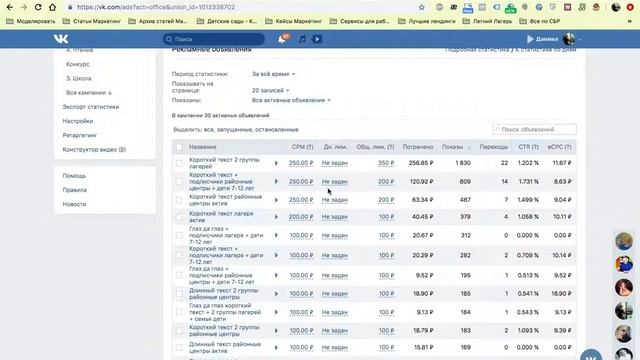Click arrow icon for 'Короткий текст 2 группы районные центры'
The height and width of the screenshot is (360, 640).
[x=276, y=331]
